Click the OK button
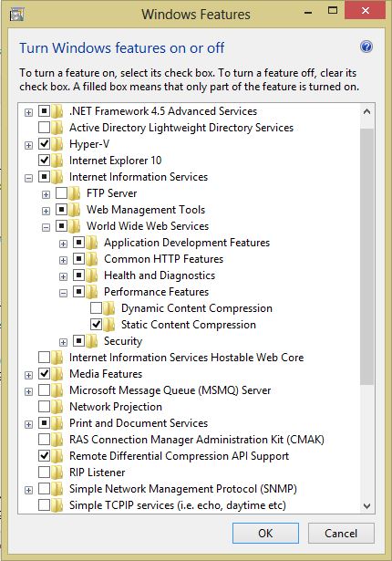392x561 pixels. (265, 533)
